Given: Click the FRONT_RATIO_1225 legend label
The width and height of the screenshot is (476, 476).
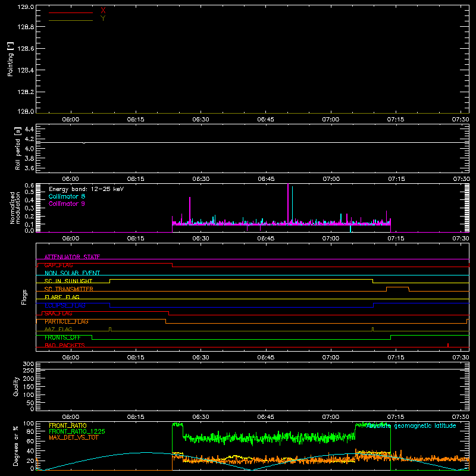Looking at the screenshot, I should (x=77, y=431).
